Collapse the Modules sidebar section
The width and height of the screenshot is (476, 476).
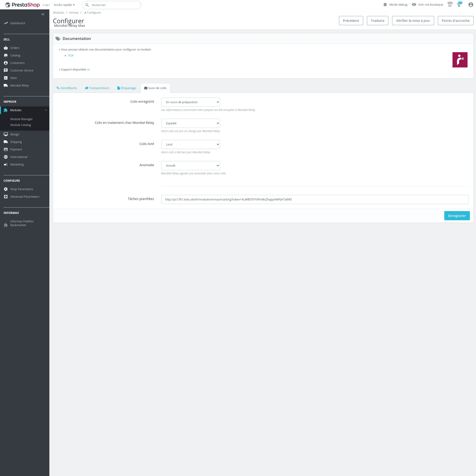point(46,110)
